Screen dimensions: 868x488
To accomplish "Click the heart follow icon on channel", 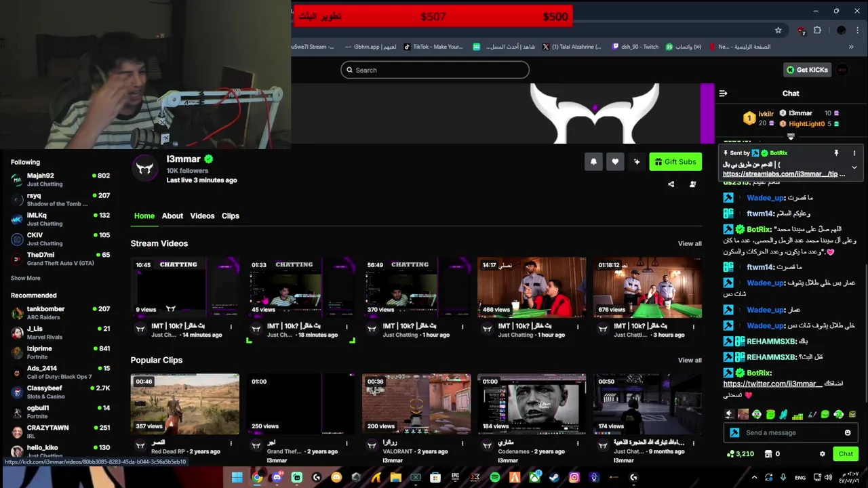I will pyautogui.click(x=615, y=161).
